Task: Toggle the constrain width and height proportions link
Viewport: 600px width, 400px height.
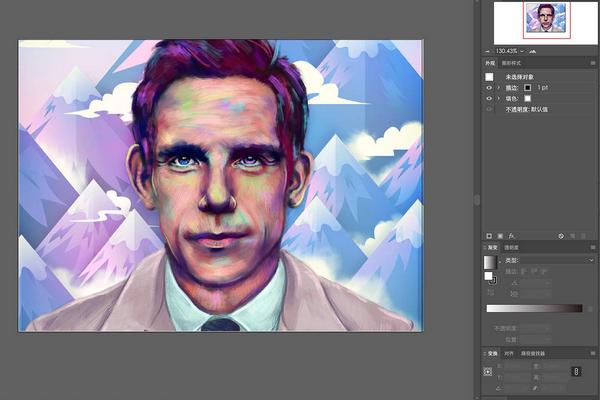Action: pyautogui.click(x=576, y=371)
